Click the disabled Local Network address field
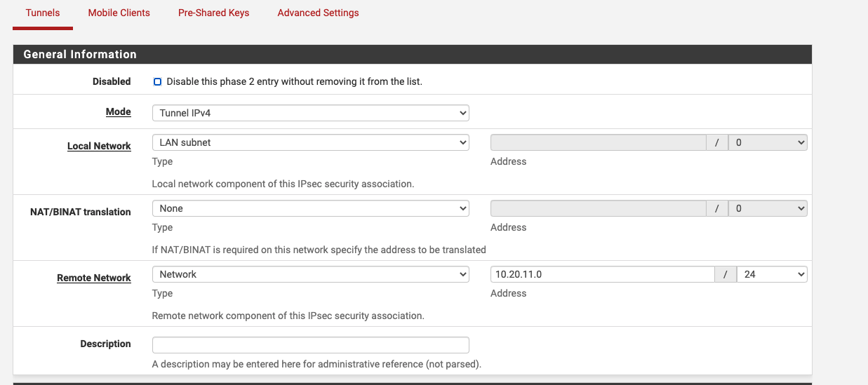The width and height of the screenshot is (868, 385). click(598, 142)
